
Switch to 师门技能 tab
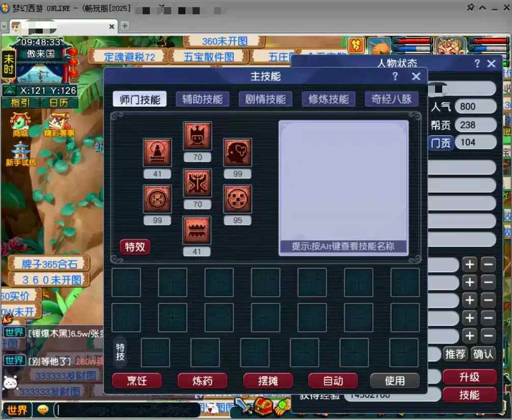(140, 99)
